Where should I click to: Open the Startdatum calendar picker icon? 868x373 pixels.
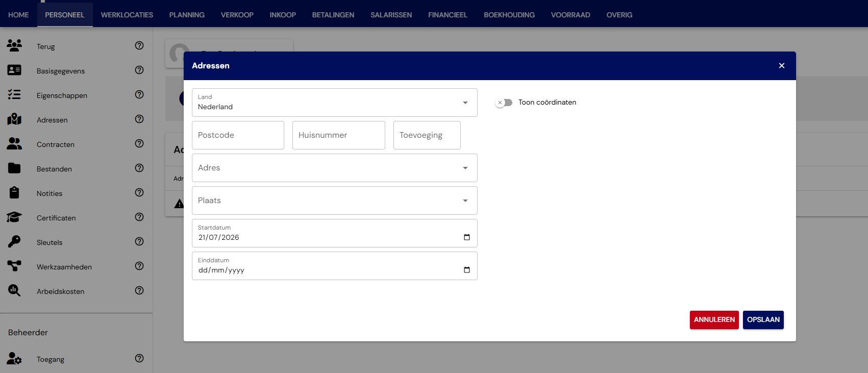pos(466,237)
